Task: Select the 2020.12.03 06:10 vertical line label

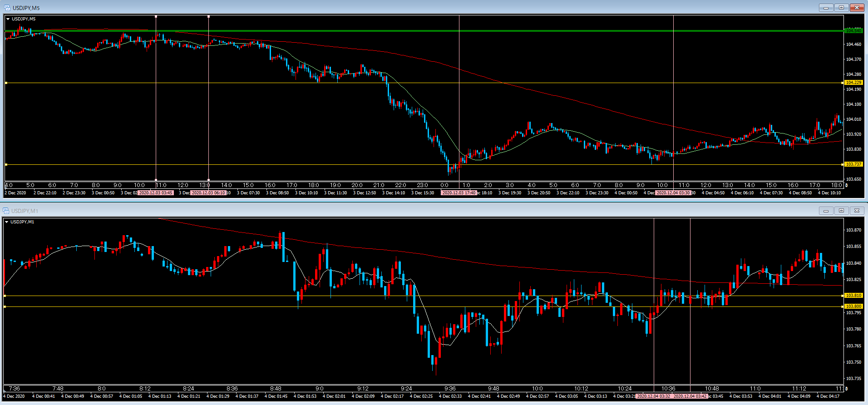Action: coord(208,193)
